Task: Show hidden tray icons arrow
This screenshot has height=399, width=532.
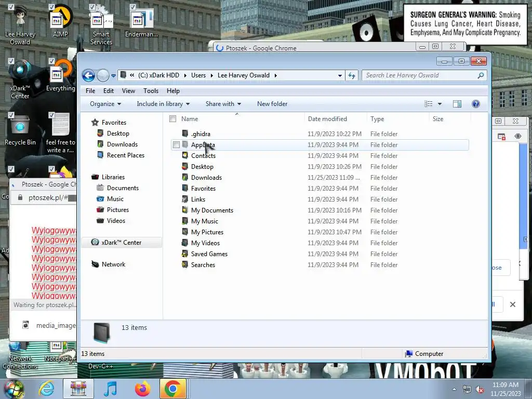Action: click(x=454, y=390)
